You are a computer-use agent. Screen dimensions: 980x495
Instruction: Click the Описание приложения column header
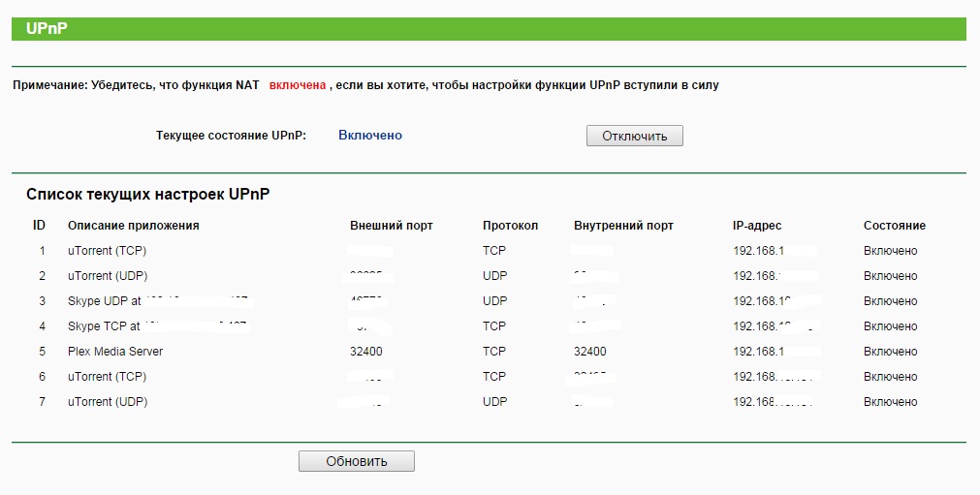point(133,226)
